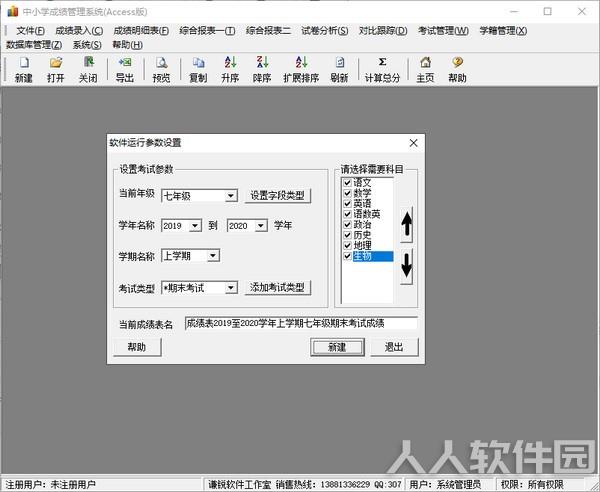Viewport: 600px width, 492px height.
Task: Open the 文件(F) menu
Action: coord(30,31)
